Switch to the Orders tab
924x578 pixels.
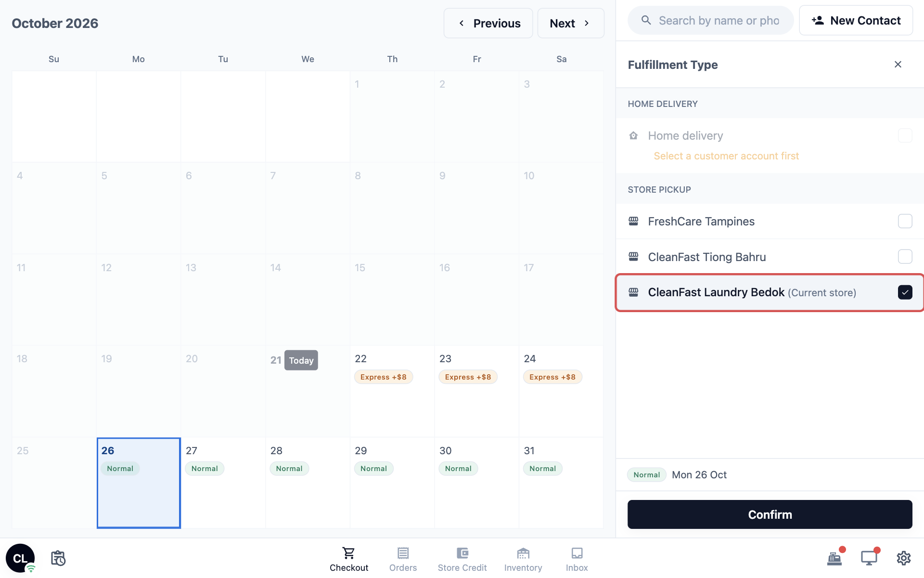click(403, 559)
